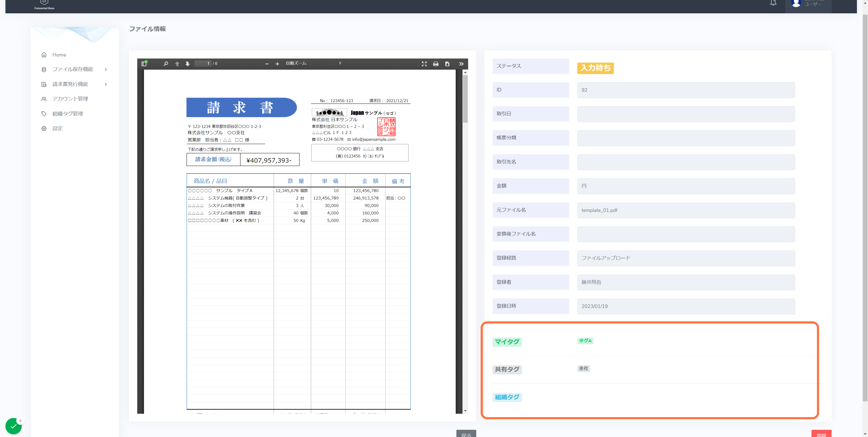Image resolution: width=868 pixels, height=437 pixels.
Task: Click the PDF viewer vertical scrollbar thumb
Action: [465, 99]
